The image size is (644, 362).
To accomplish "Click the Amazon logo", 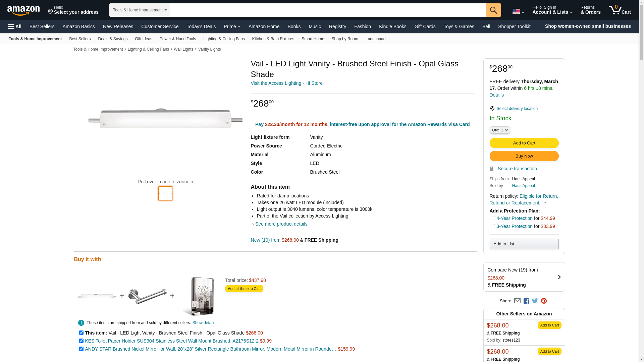I will (23, 10).
